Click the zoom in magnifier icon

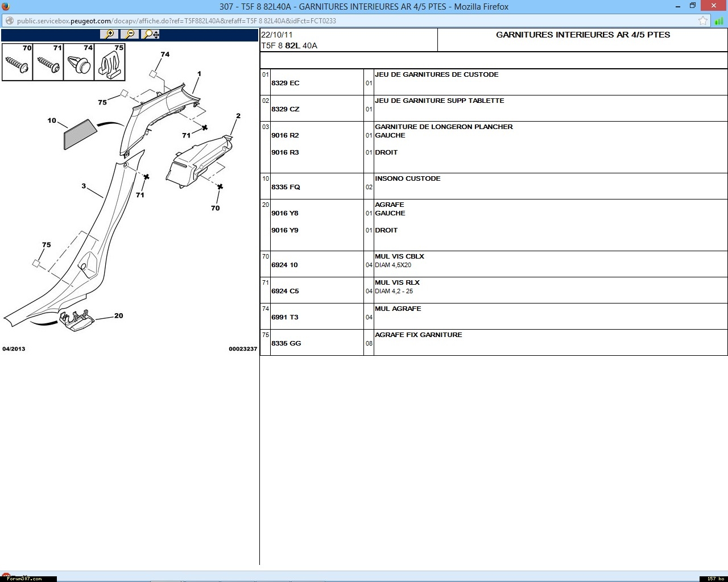click(x=109, y=34)
